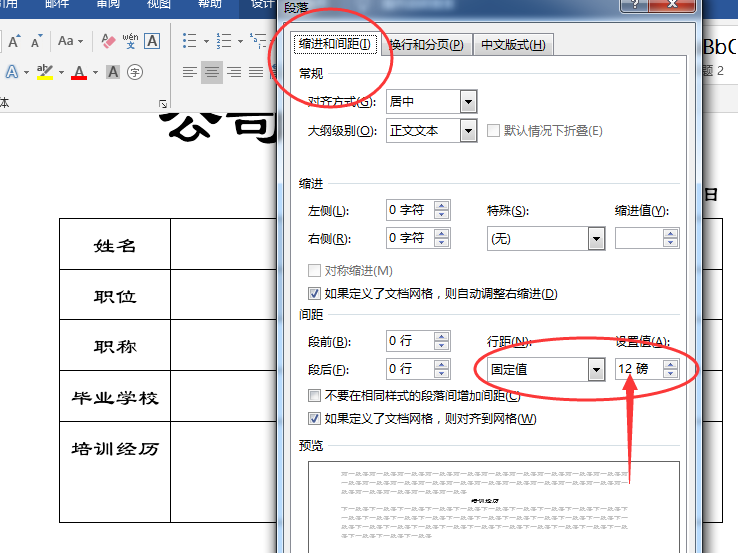
Task: Decrease the 设置值 spacing value
Action: coord(670,374)
